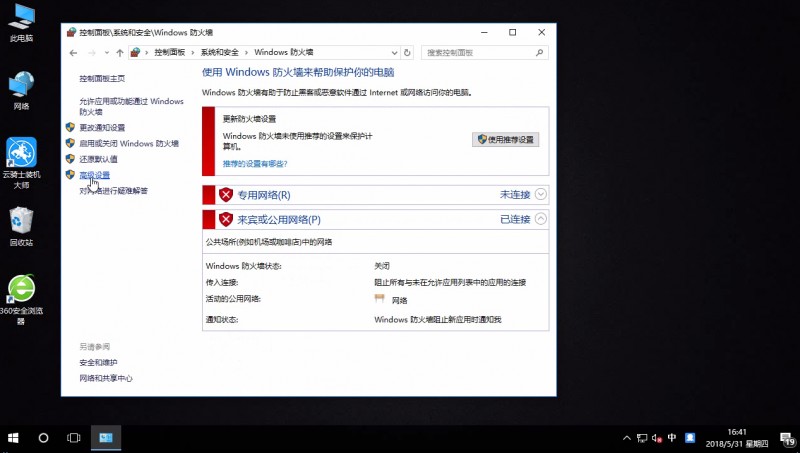
Task: Open 控制面板主页 in the sidebar
Action: click(102, 79)
